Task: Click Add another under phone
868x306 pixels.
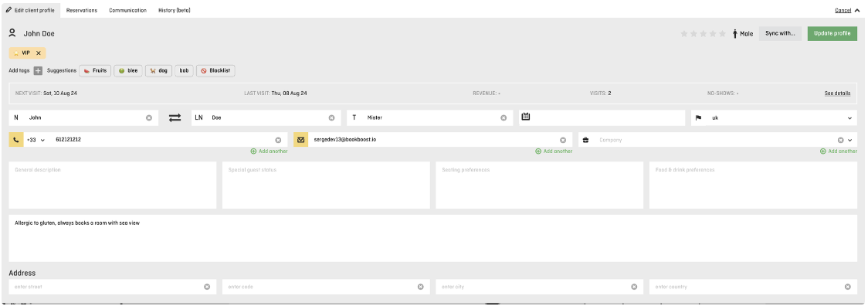Action: (269, 151)
